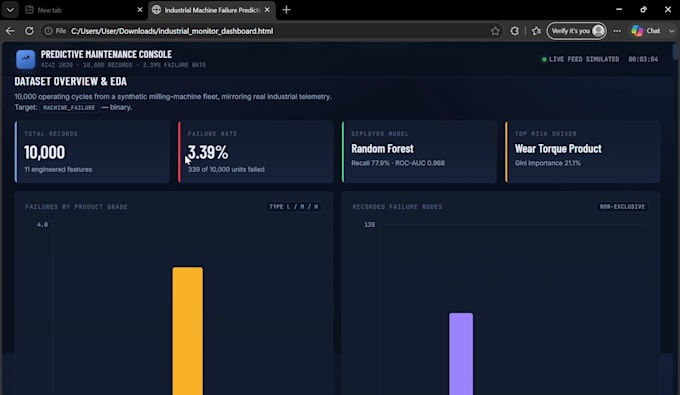The width and height of the screenshot is (680, 395).
Task: Close the New tab browser tab
Action: (x=140, y=10)
